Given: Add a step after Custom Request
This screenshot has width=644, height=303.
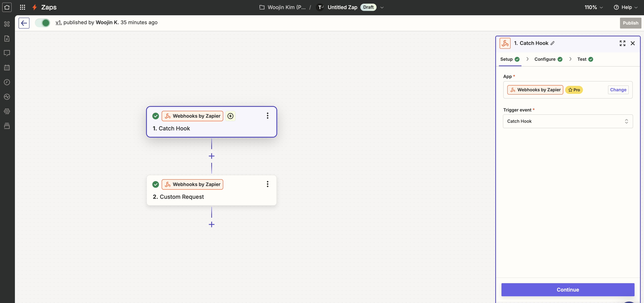Looking at the screenshot, I should pos(212,225).
